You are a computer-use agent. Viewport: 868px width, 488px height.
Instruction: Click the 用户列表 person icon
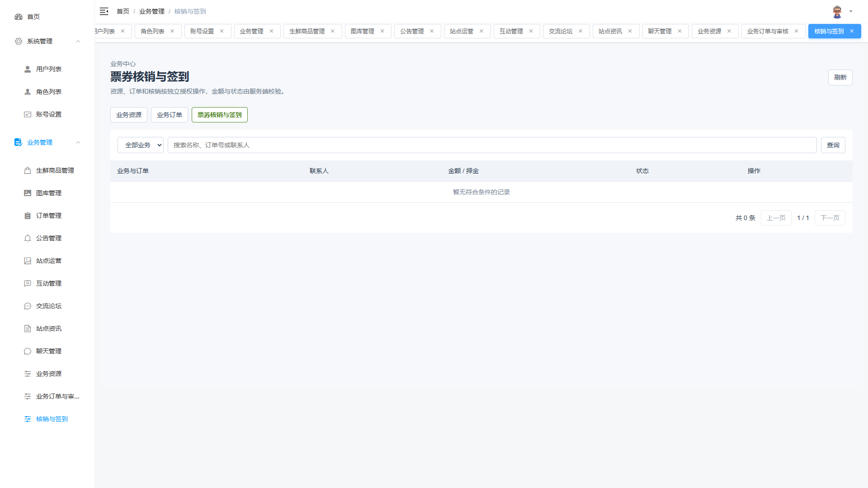click(x=28, y=69)
